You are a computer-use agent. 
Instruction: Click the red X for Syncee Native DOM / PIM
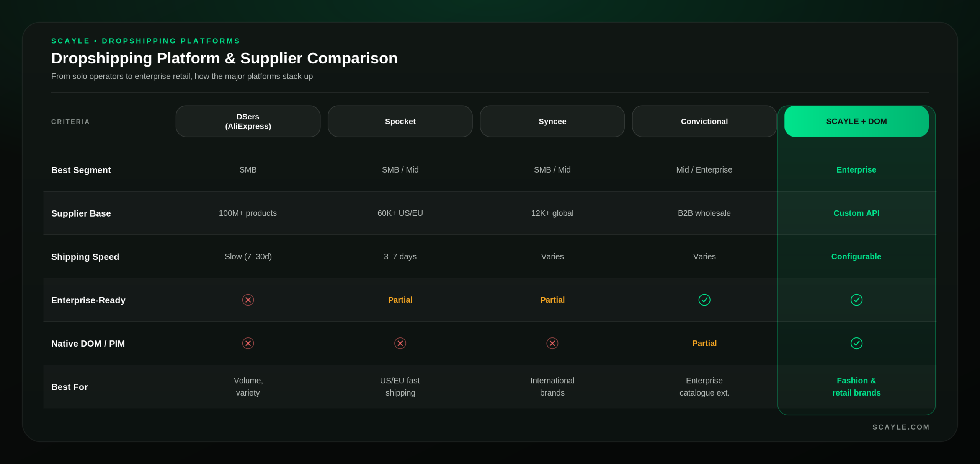[x=552, y=343]
